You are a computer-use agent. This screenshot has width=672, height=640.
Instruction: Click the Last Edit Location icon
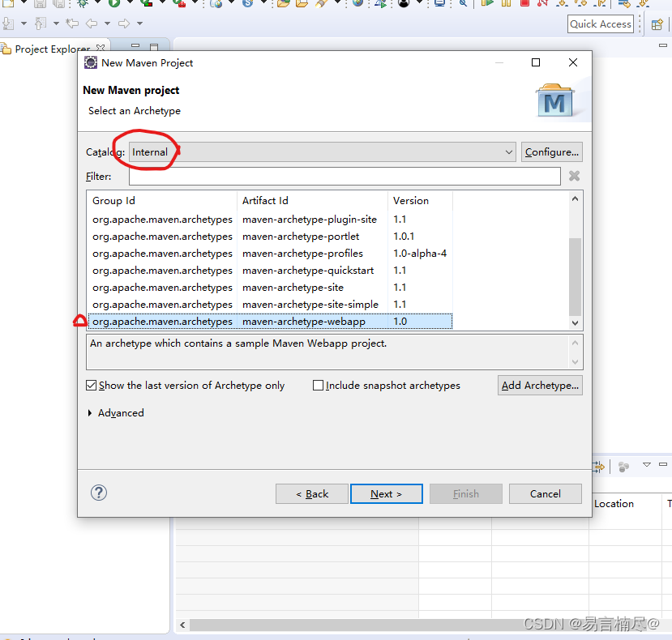coord(72,23)
